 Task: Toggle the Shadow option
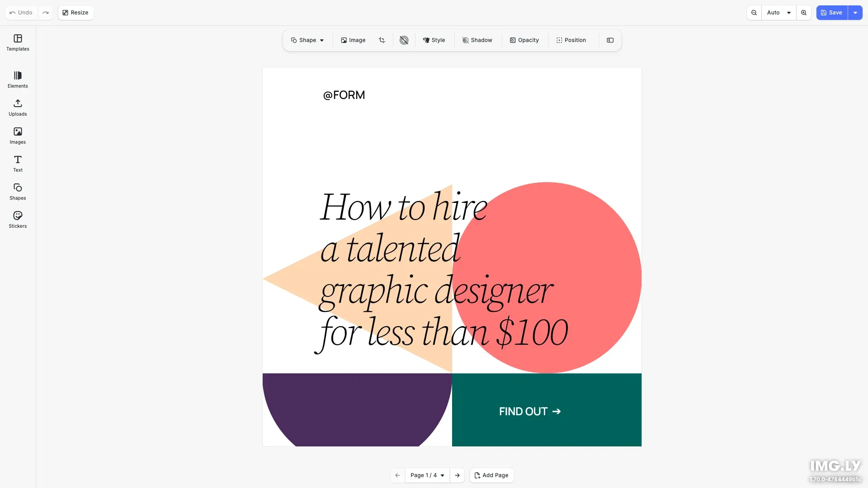477,40
